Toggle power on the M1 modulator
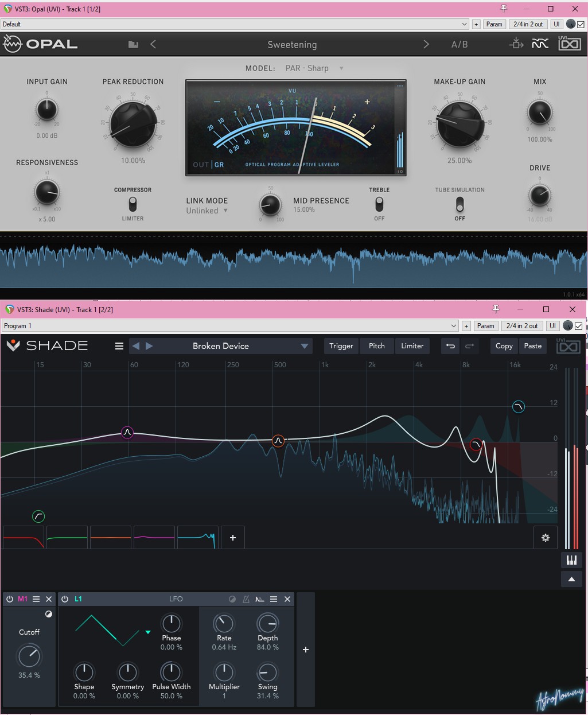Screen dimensions: 588x715 (x=10, y=599)
